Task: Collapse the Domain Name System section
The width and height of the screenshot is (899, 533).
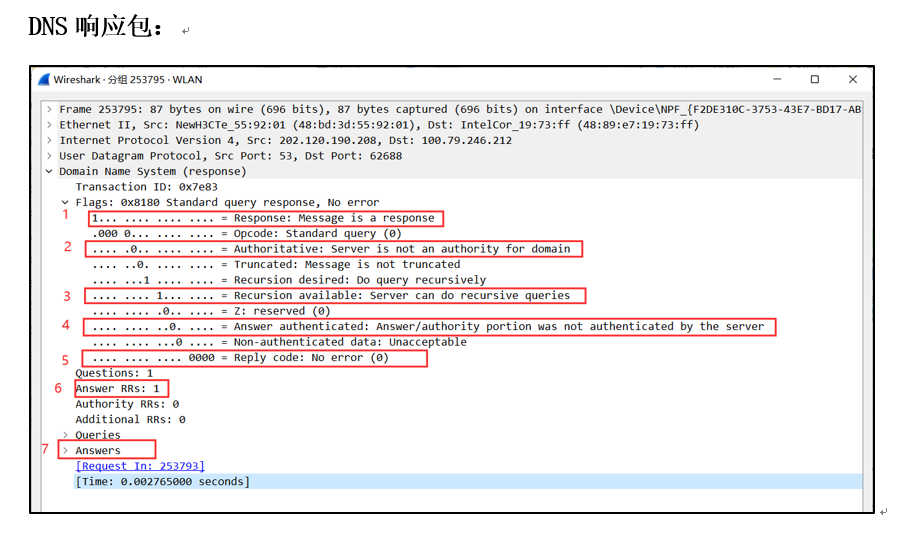Action: click(49, 171)
